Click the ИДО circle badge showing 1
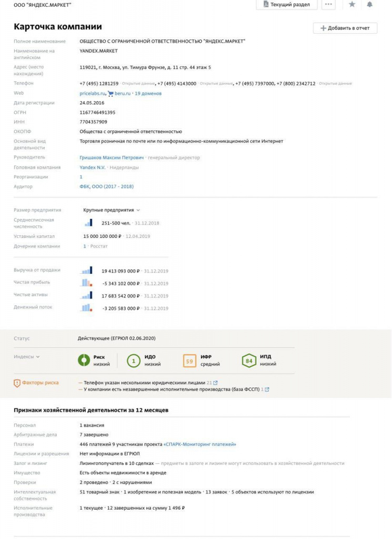 (134, 361)
